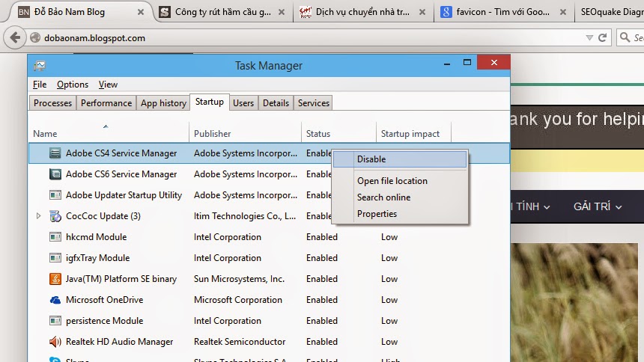Select the Microsoft OneDrive row

coord(269,300)
